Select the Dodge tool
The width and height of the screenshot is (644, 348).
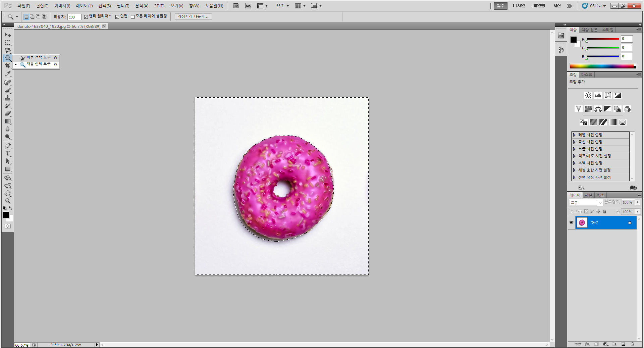pyautogui.click(x=8, y=137)
